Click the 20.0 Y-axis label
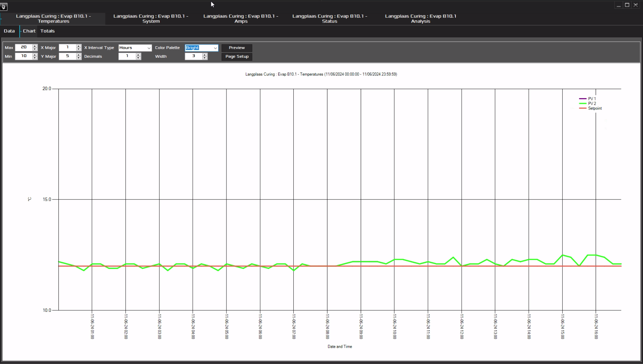This screenshot has height=364, width=643. 47,89
